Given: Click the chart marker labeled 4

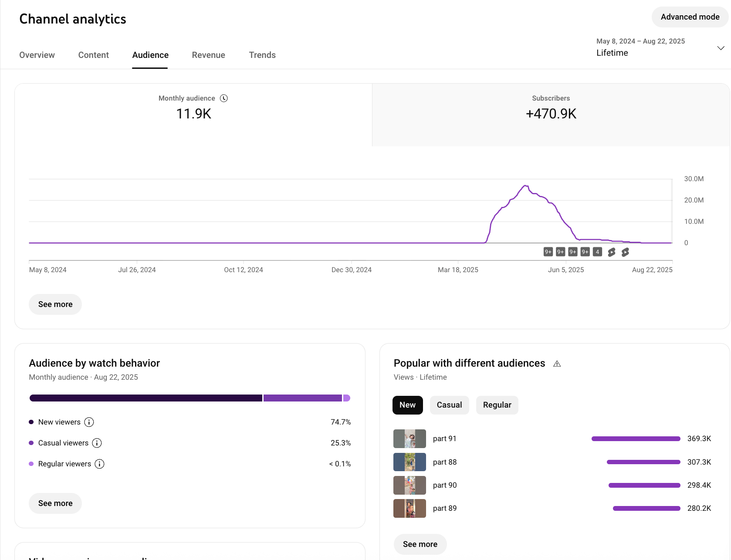Looking at the screenshot, I should 597,252.
